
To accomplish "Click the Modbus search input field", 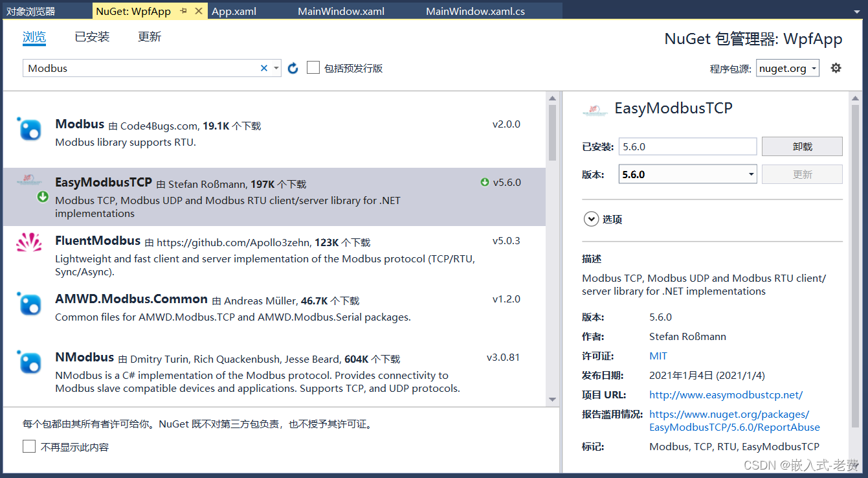I will click(141, 68).
